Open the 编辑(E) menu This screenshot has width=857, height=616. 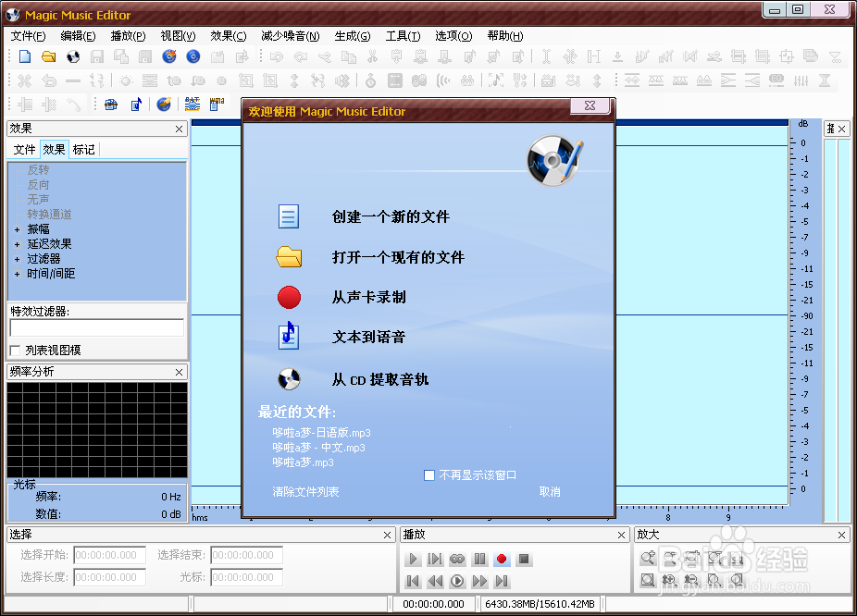pos(78,36)
